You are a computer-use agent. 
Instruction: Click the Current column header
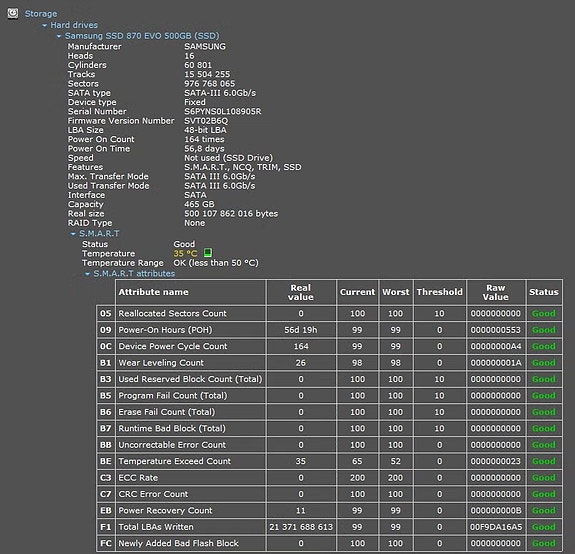(357, 292)
